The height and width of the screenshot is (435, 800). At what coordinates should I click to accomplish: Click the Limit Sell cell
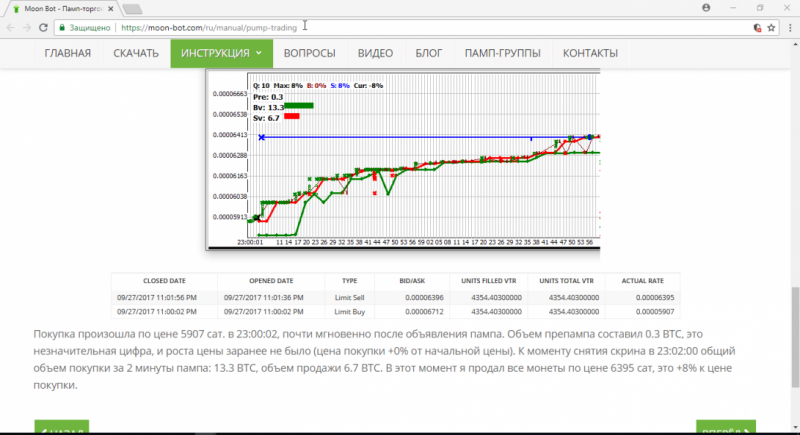pyautogui.click(x=349, y=297)
